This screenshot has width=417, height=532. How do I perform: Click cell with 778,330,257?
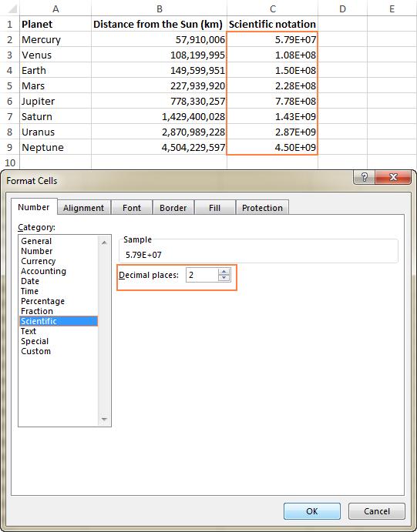pos(159,101)
